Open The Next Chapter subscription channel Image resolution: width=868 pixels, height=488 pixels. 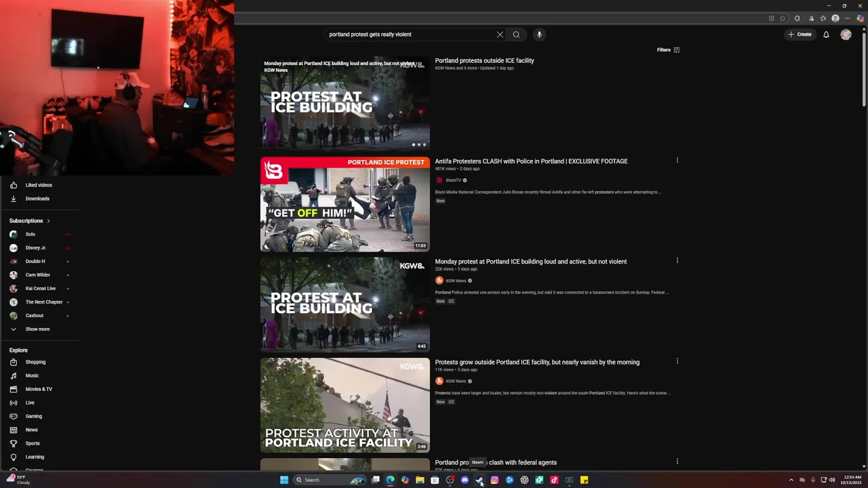pyautogui.click(x=44, y=302)
